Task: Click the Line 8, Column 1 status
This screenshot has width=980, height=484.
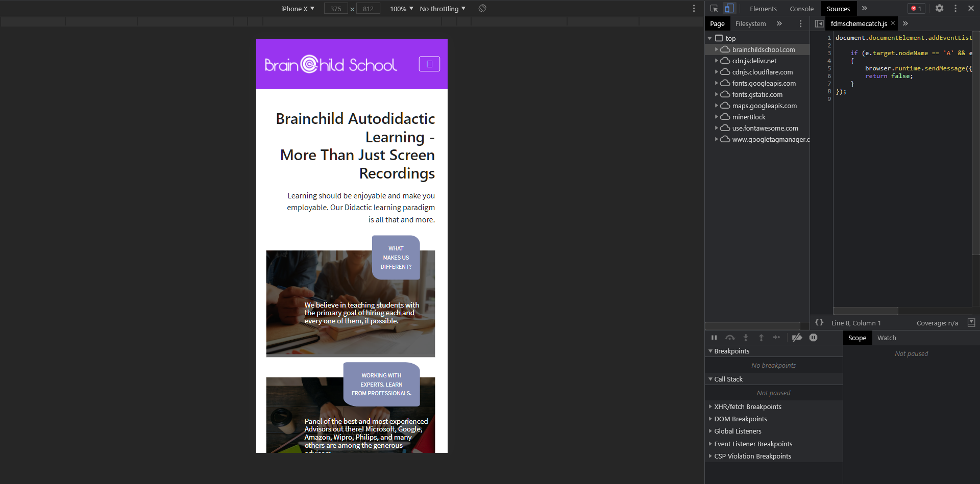Action: point(856,323)
